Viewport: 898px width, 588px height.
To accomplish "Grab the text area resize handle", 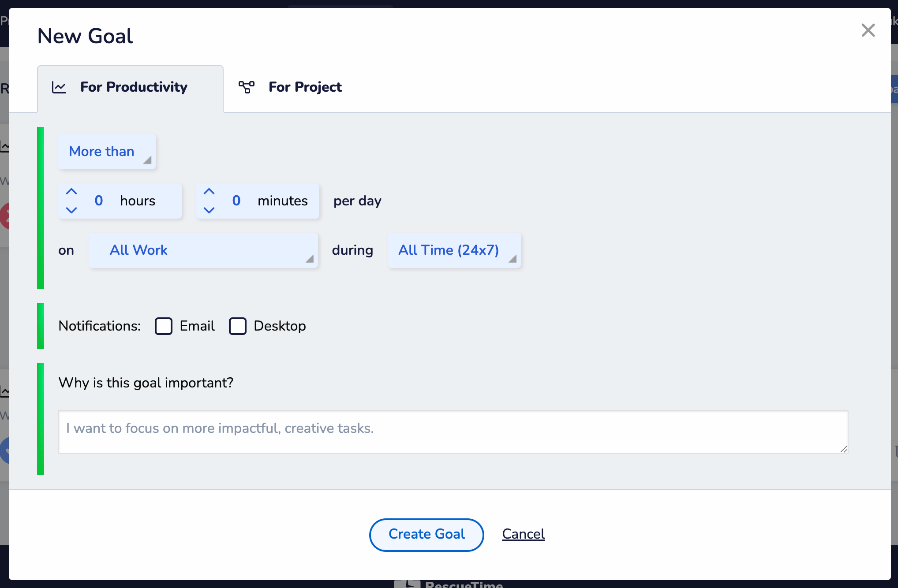I will [843, 449].
